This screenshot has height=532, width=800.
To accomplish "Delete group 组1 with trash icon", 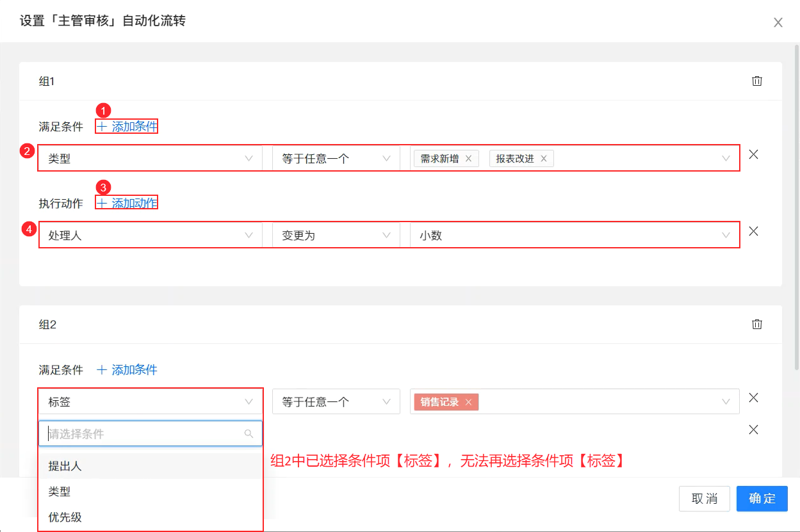I will tap(757, 81).
